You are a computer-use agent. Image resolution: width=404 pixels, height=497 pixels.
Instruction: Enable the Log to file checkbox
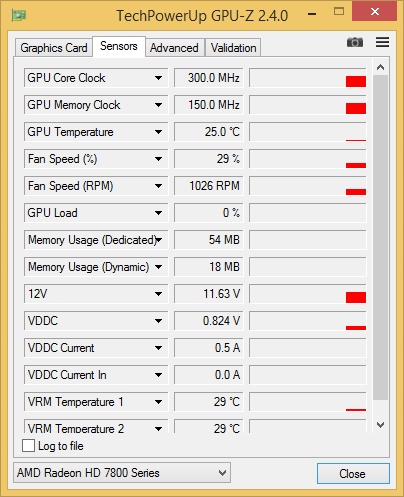(28, 446)
